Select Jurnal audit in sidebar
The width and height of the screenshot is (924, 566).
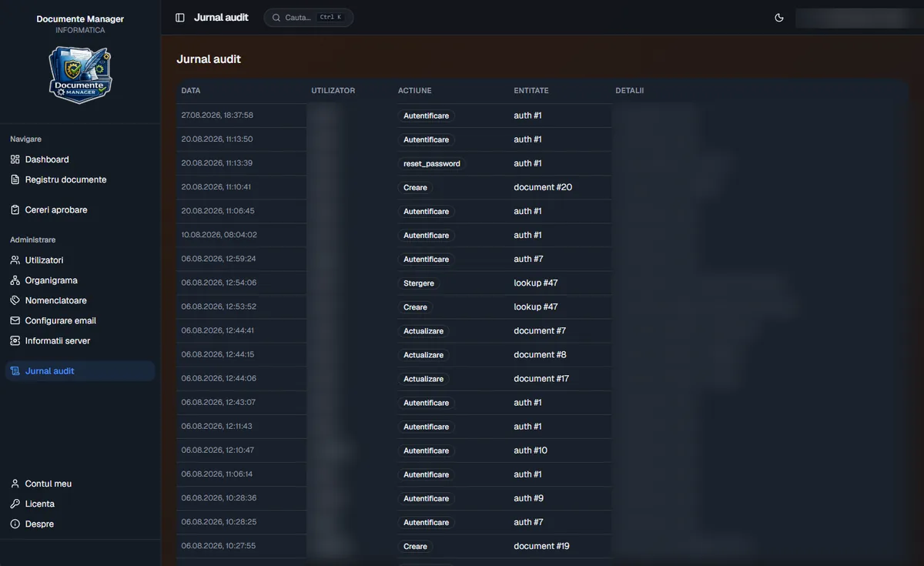[x=80, y=371]
